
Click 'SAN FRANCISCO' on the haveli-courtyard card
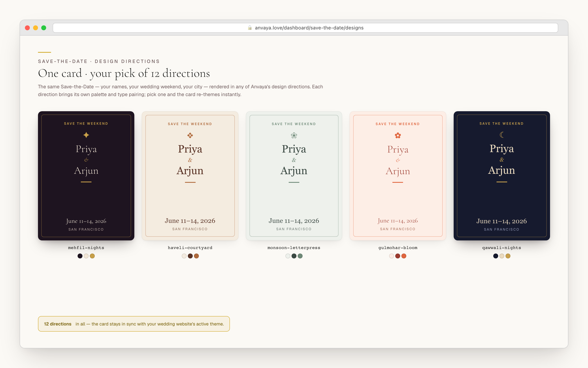tap(190, 229)
